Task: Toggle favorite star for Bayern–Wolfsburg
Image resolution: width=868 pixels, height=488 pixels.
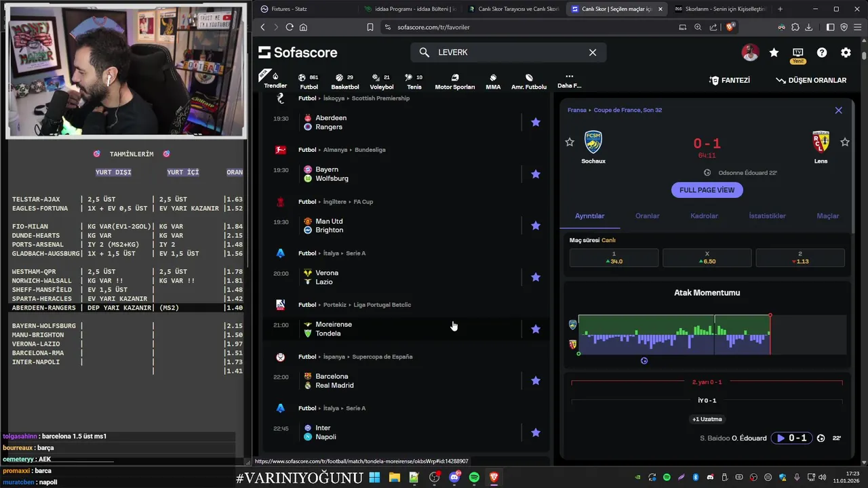Action: pos(536,174)
